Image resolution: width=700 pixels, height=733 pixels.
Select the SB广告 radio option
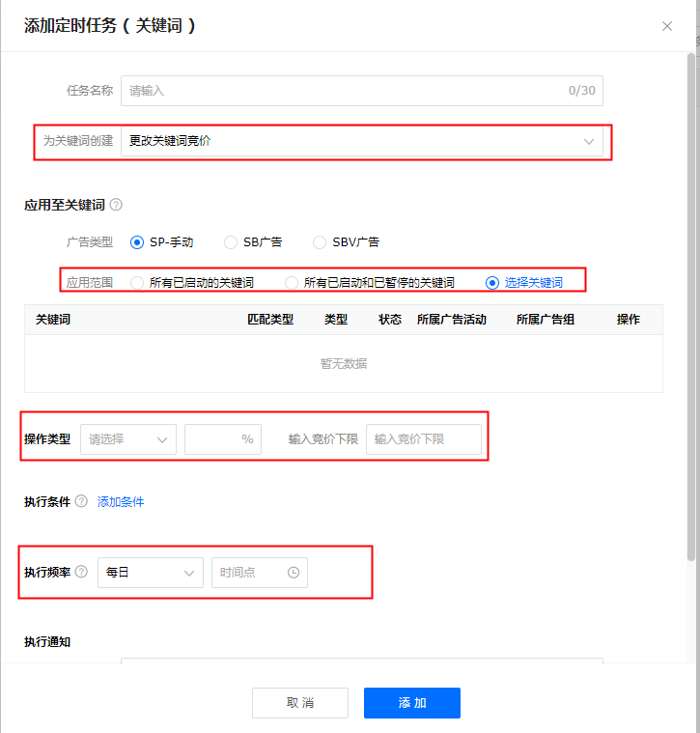(x=231, y=242)
